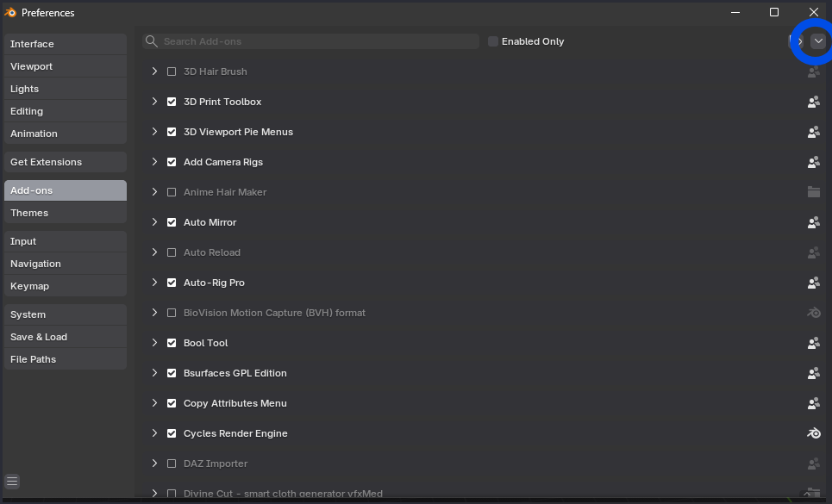
Task: Click the community icon beside Auto-Rig Pro
Action: coord(813,283)
